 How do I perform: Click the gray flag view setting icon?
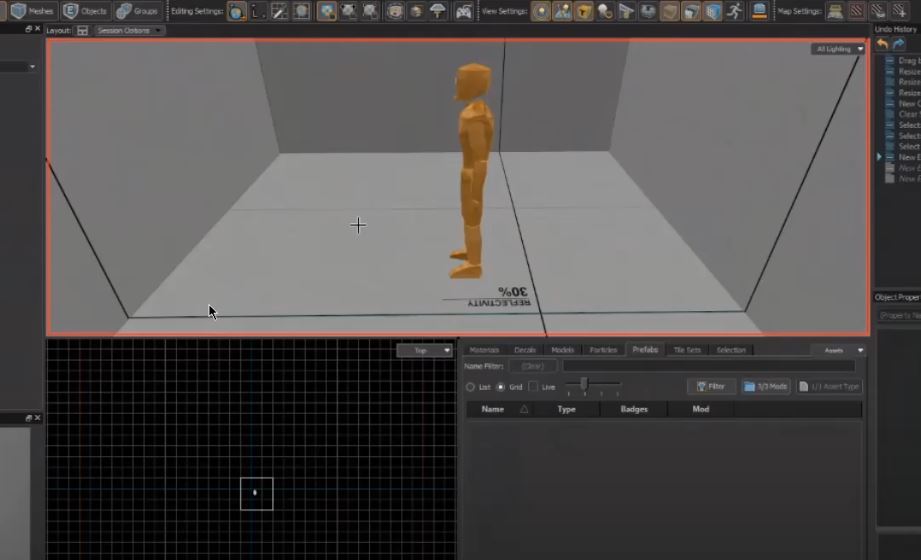[627, 11]
